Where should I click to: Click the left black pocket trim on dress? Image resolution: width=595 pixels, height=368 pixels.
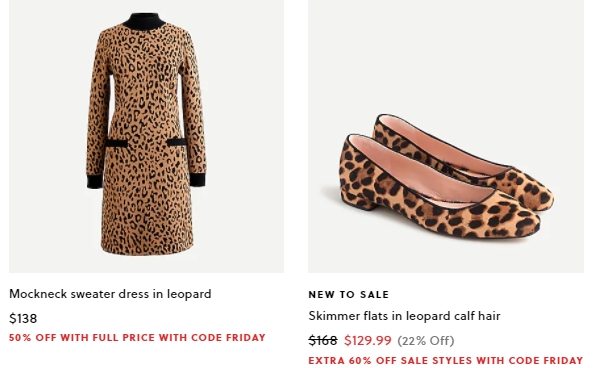tap(116, 143)
